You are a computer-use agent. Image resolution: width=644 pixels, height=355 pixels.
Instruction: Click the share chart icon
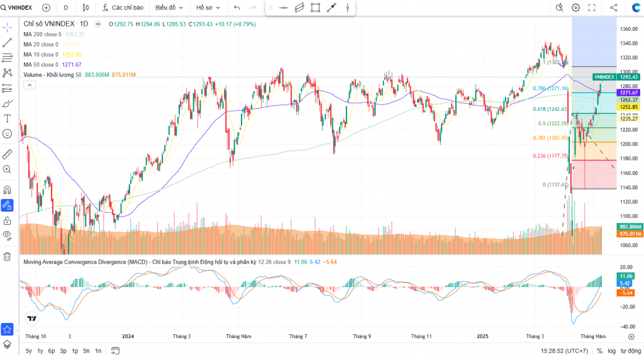(x=614, y=8)
